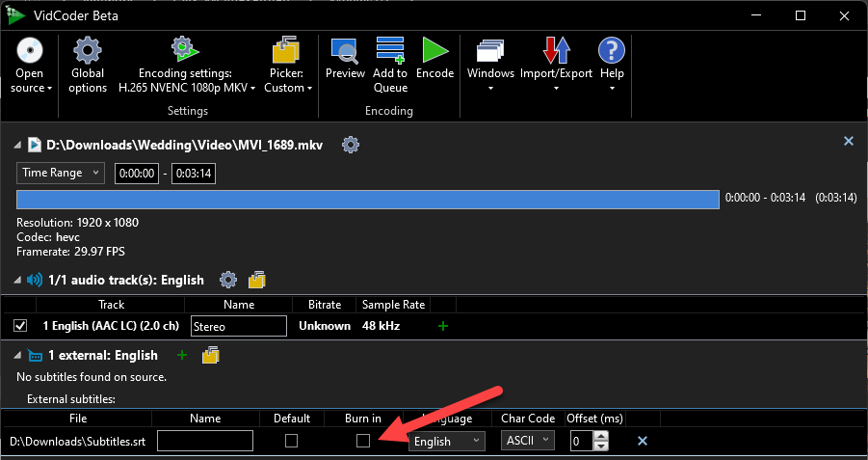Click the blue video range bar

click(367, 199)
